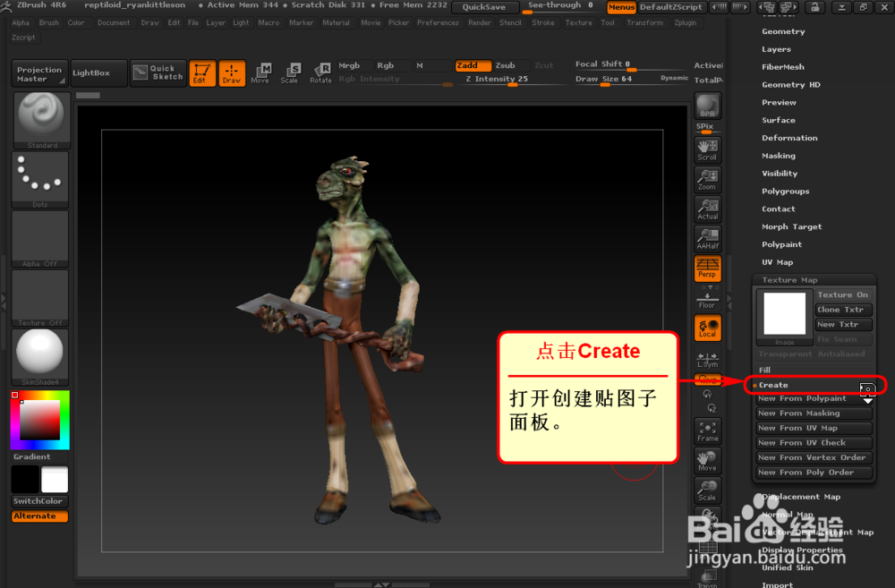Image resolution: width=895 pixels, height=588 pixels.
Task: Open the Zplugin menu
Action: (x=686, y=23)
